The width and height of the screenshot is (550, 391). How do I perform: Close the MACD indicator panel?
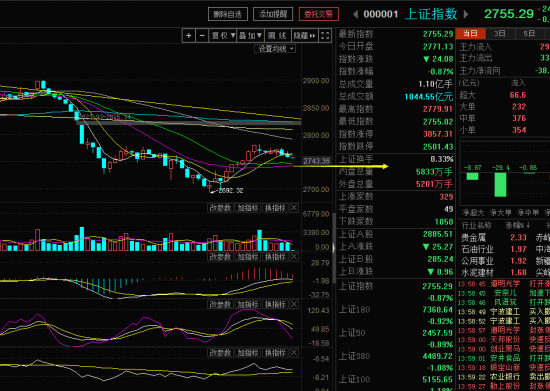(x=294, y=257)
